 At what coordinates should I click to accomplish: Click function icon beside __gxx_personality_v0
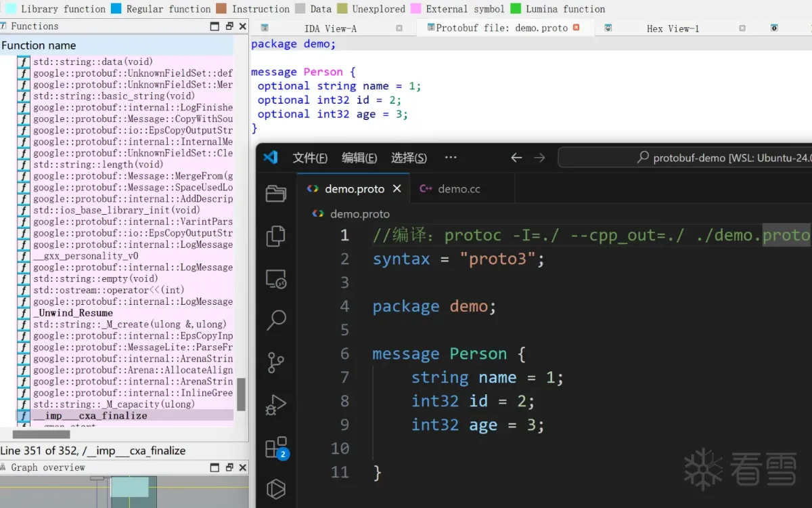pyautogui.click(x=24, y=256)
